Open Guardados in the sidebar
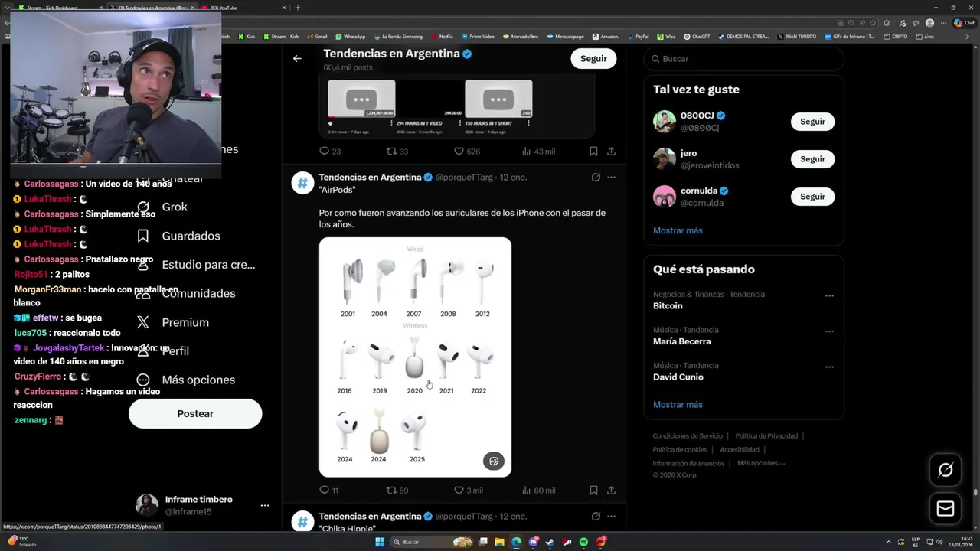Image resolution: width=980 pixels, height=551 pixels. pos(178,236)
